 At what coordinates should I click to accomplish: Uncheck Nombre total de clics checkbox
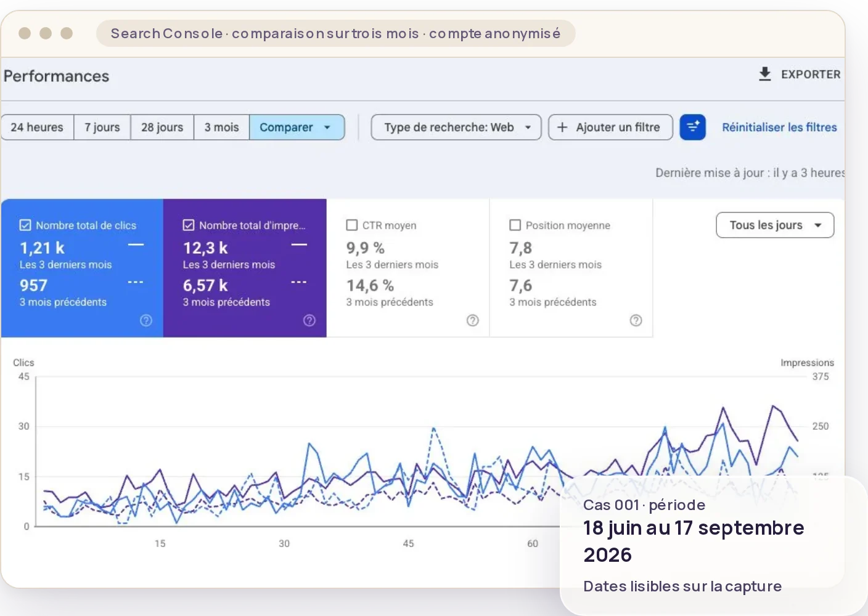coord(25,225)
